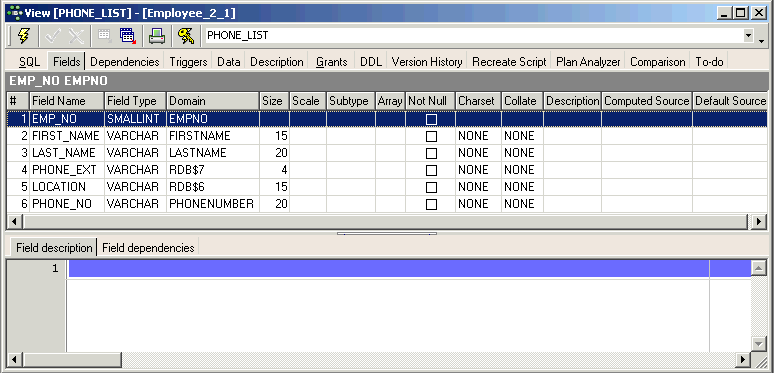Click the Not Null column header
The image size is (774, 373).
point(430,101)
